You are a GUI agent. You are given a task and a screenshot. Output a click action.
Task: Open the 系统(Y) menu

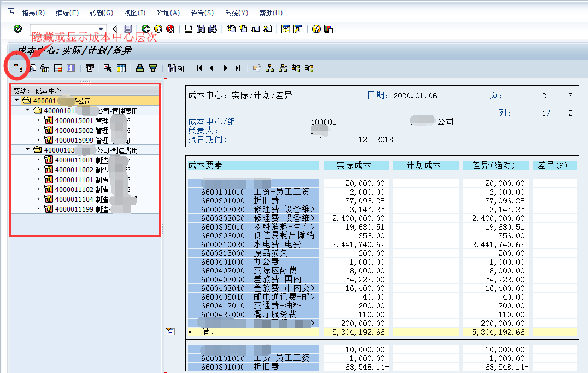(x=236, y=13)
